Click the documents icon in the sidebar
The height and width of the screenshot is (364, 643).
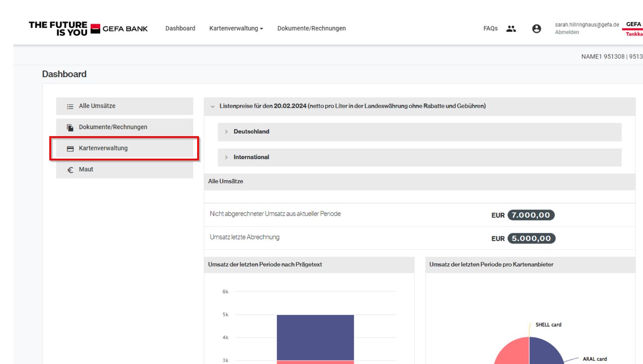click(70, 128)
